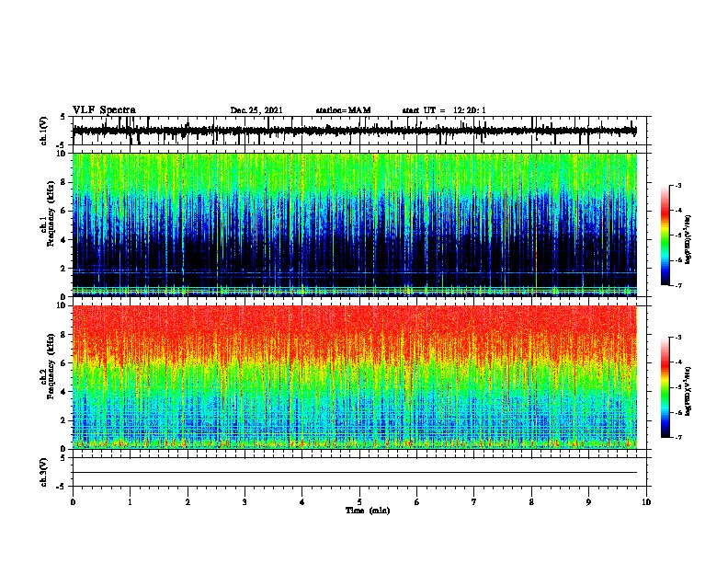The image size is (728, 563).
Task: Click the flat ch.3 voltage line
Action: 355,473
